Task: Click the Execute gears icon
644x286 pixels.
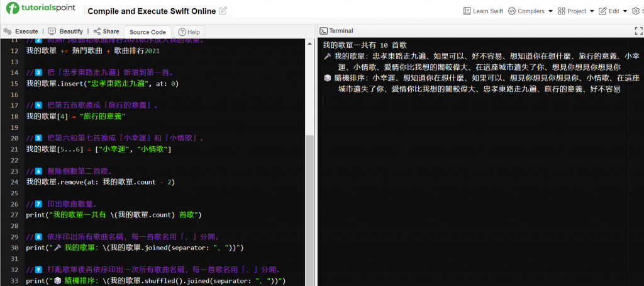Action: pyautogui.click(x=8, y=31)
